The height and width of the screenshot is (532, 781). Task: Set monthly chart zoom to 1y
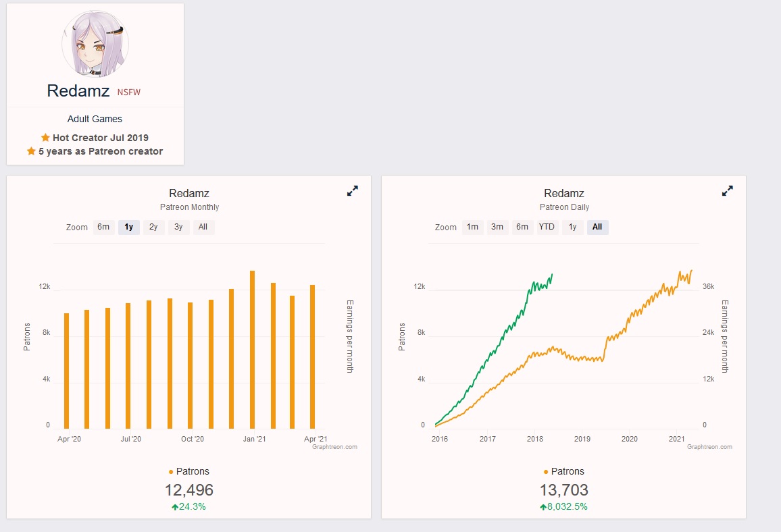(x=129, y=227)
